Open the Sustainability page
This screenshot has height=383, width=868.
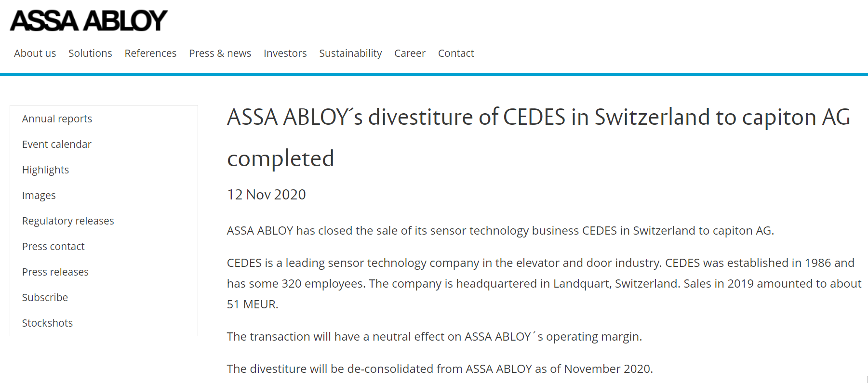point(350,53)
